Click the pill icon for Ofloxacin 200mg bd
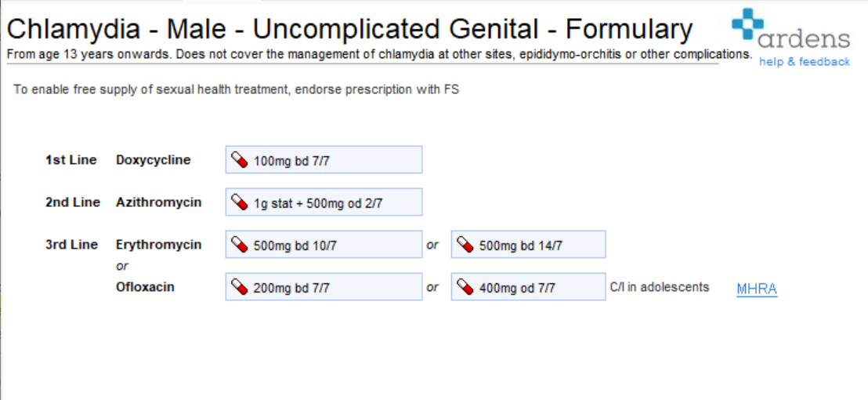The width and height of the screenshot is (868, 400). click(239, 287)
